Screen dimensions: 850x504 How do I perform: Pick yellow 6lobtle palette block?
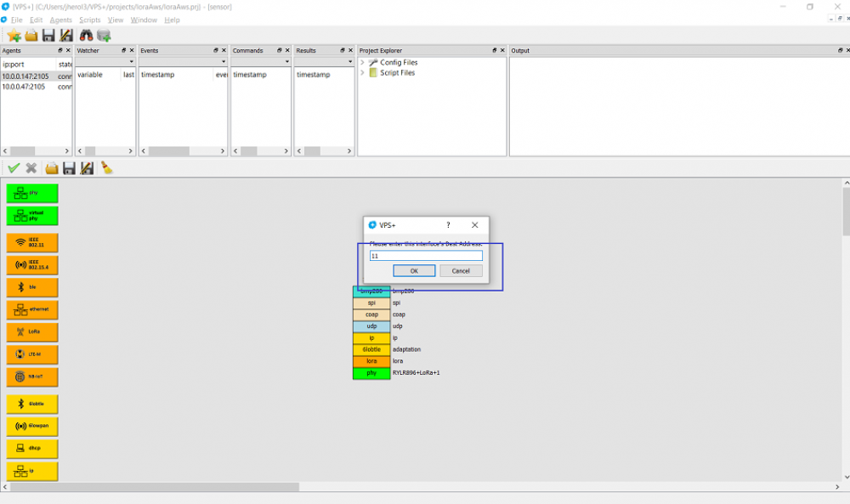pos(32,404)
